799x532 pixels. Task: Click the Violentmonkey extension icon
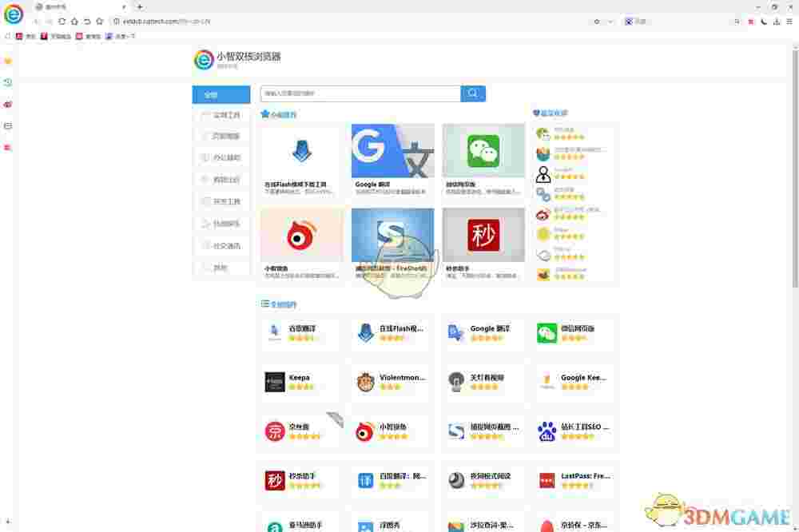tap(365, 382)
